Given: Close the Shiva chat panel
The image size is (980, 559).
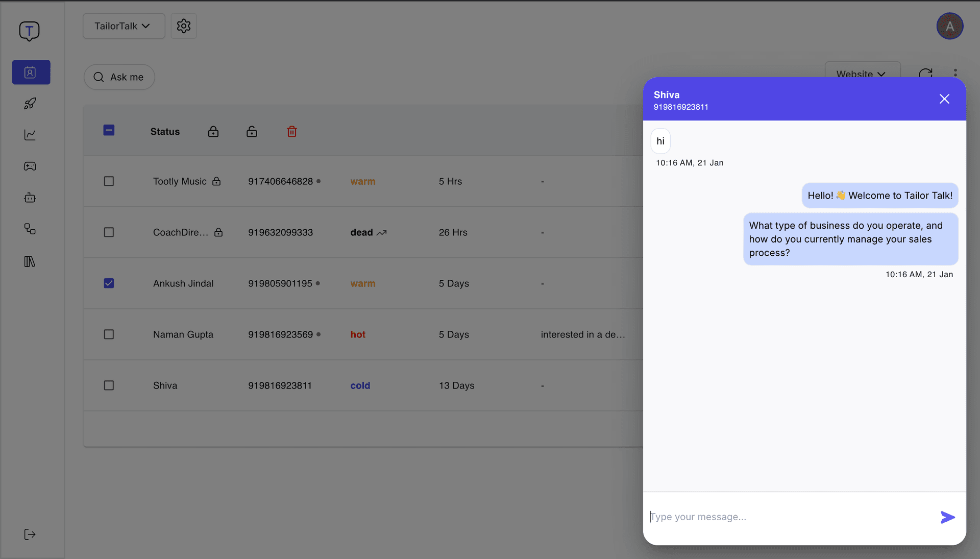Looking at the screenshot, I should coord(944,99).
